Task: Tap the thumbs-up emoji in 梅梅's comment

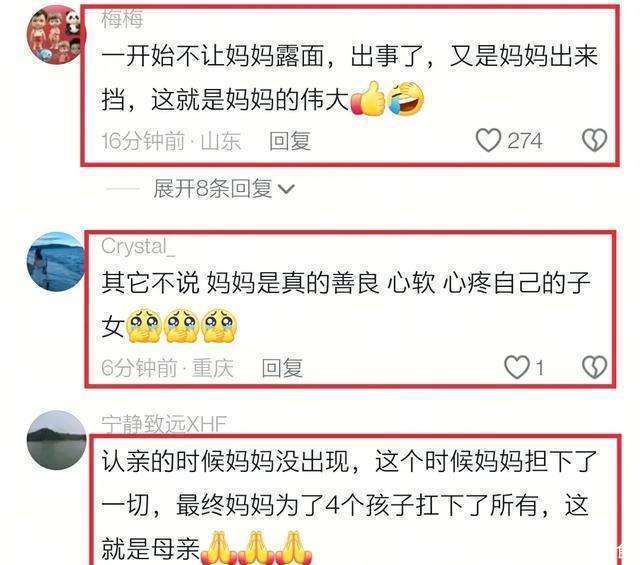Action: click(x=368, y=98)
